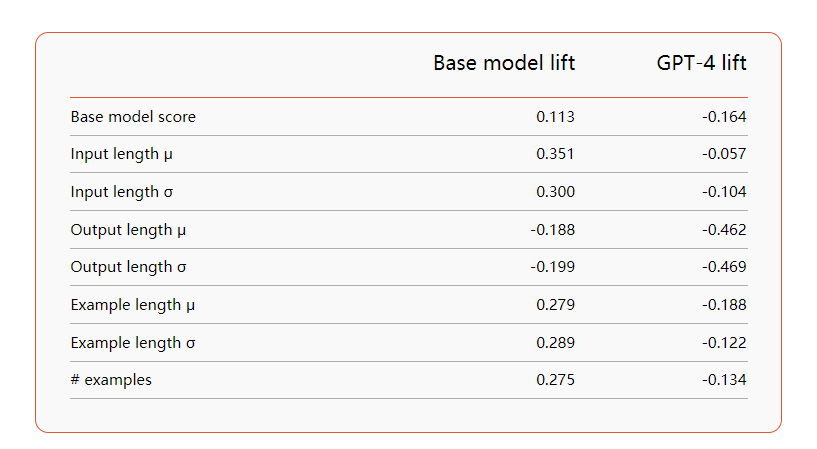Select the 0.351 cell for Input length μ
817x449 pixels.
[x=555, y=154]
